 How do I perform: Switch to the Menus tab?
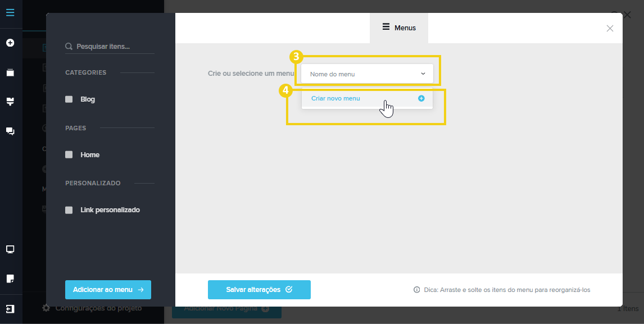pyautogui.click(x=399, y=28)
